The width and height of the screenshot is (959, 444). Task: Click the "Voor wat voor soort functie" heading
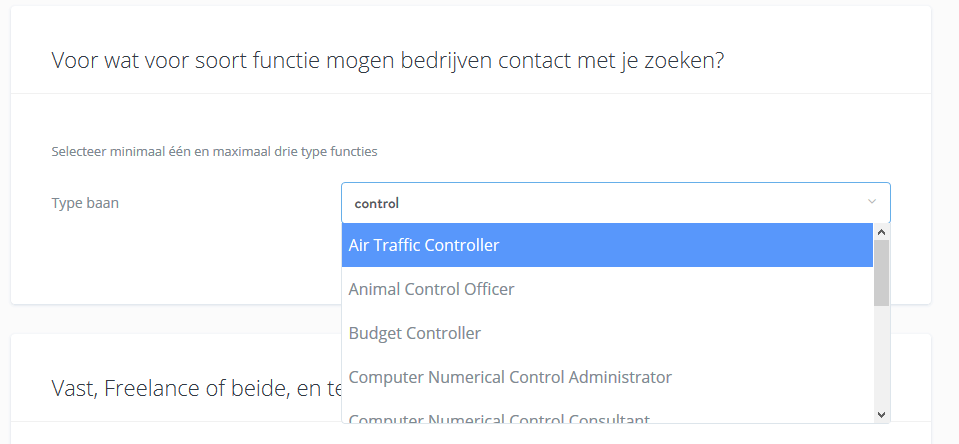pos(387,60)
